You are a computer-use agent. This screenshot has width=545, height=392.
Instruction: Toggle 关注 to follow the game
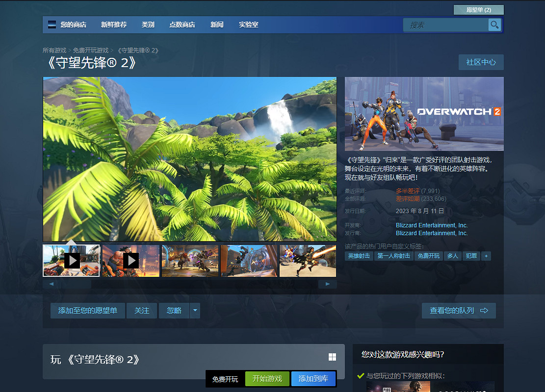point(141,310)
